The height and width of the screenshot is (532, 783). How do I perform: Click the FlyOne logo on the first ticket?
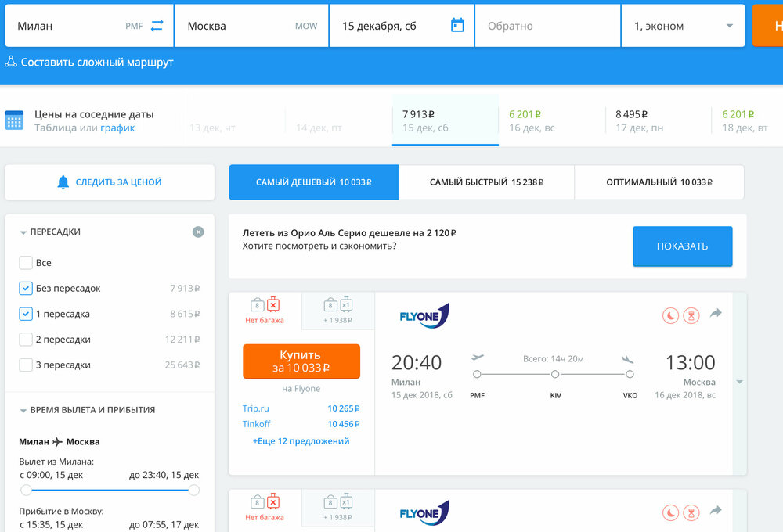424,316
